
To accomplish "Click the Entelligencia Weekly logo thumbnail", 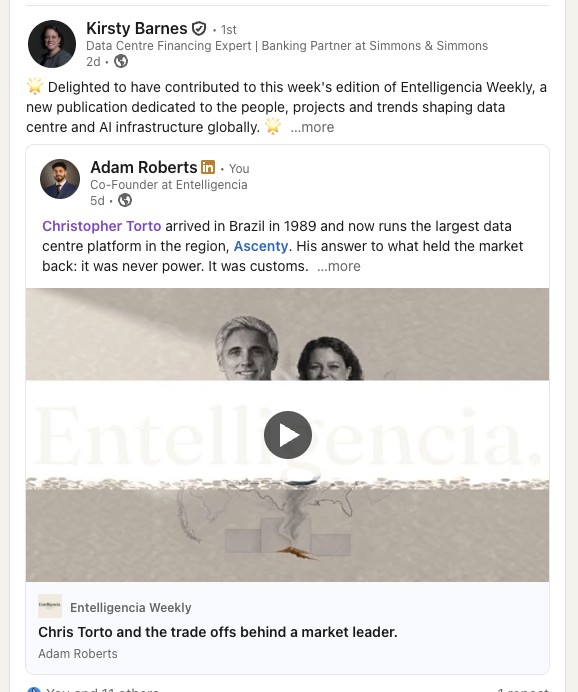I will (x=50, y=606).
